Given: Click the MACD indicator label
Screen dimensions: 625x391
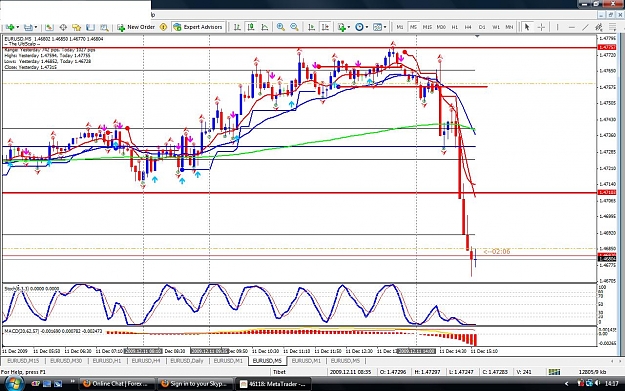Looking at the screenshot, I should (x=53, y=331).
